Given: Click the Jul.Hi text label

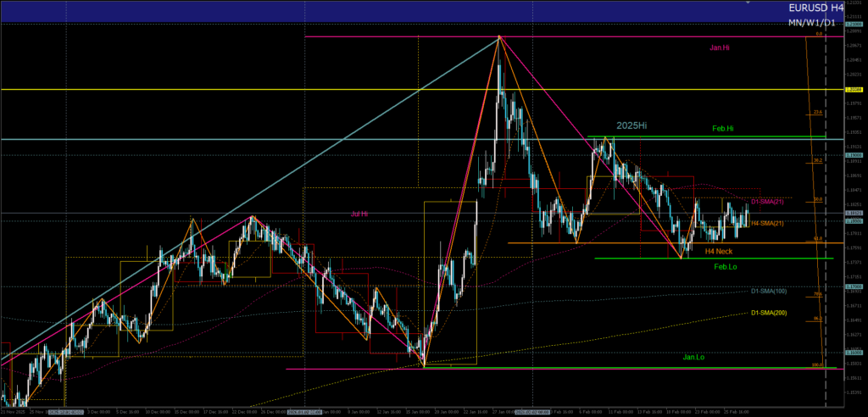Looking at the screenshot, I should tap(359, 214).
